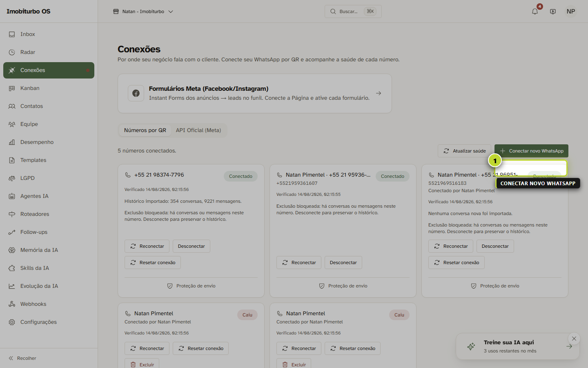Open the Contatos page
588x368 pixels.
pyautogui.click(x=49, y=106)
